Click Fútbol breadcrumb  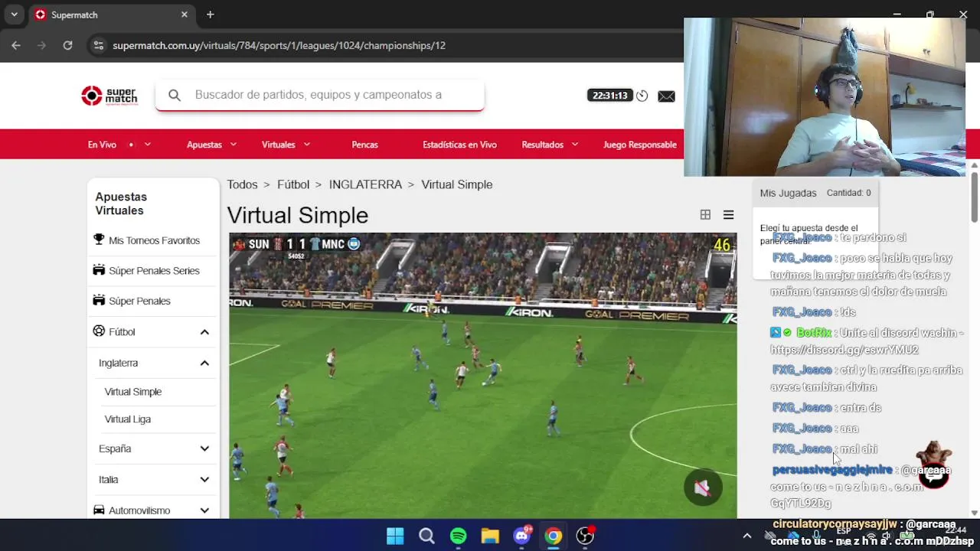click(x=293, y=184)
